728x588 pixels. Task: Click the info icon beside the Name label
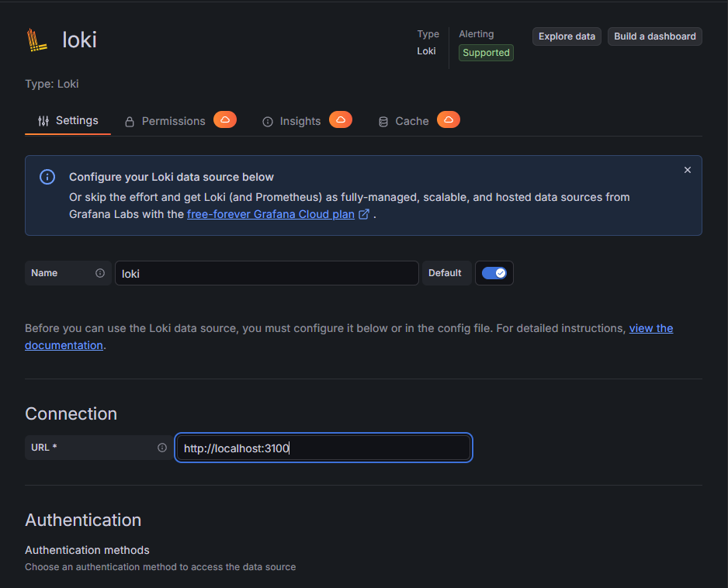click(100, 273)
